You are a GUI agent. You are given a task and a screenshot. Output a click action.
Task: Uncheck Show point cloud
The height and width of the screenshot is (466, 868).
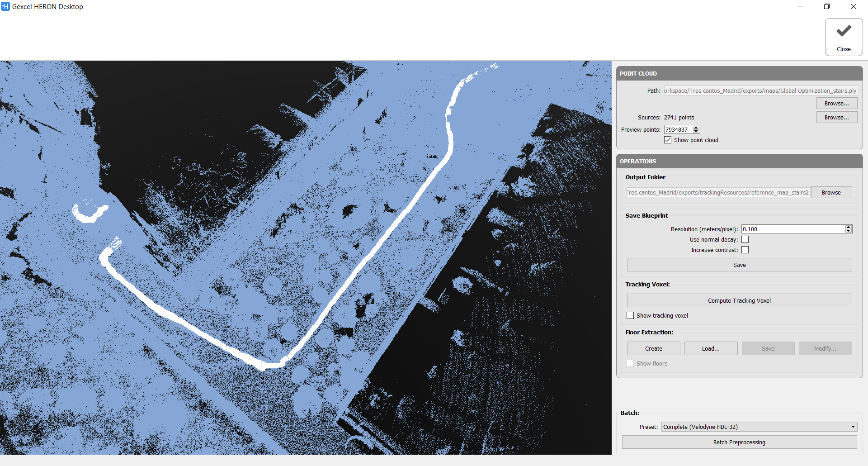click(x=668, y=140)
